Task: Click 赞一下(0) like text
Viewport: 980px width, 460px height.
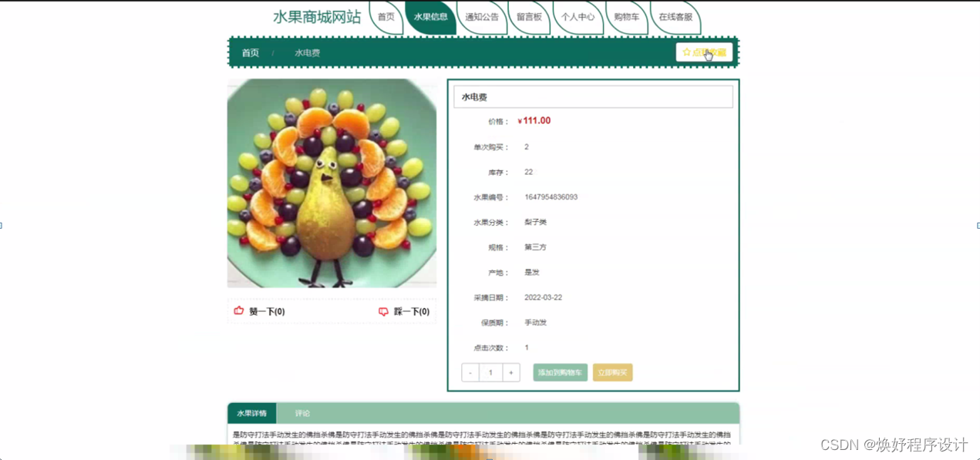Action: (x=267, y=311)
